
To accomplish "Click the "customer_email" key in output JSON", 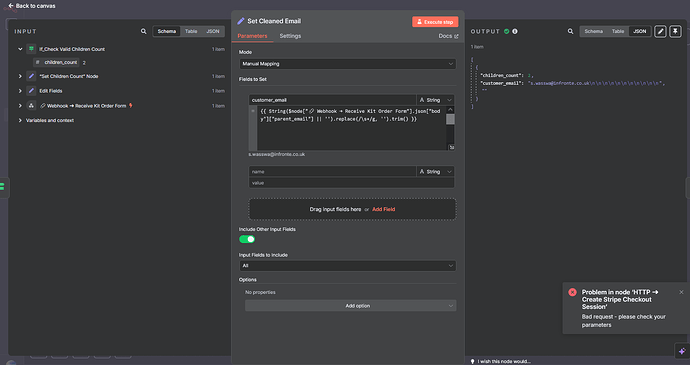I will coord(501,83).
